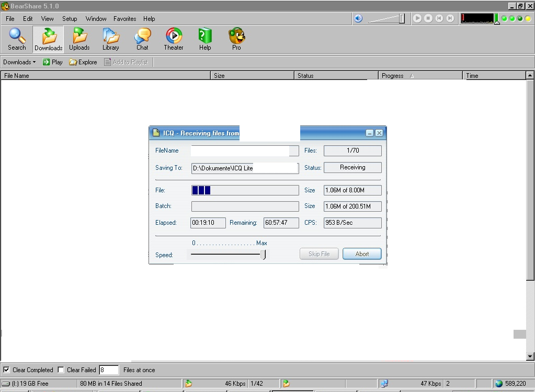Click the ICQ Speed slider handle
The height and width of the screenshot is (392, 535).
pos(263,255)
